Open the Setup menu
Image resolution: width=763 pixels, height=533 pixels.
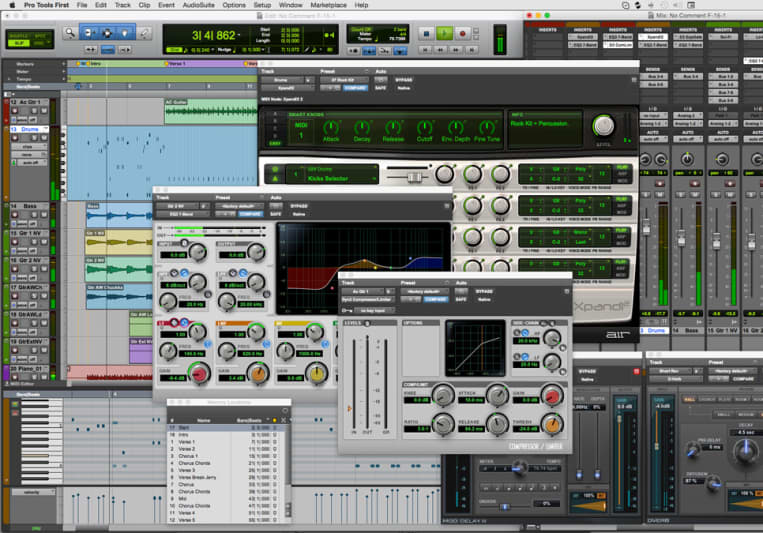[262, 5]
